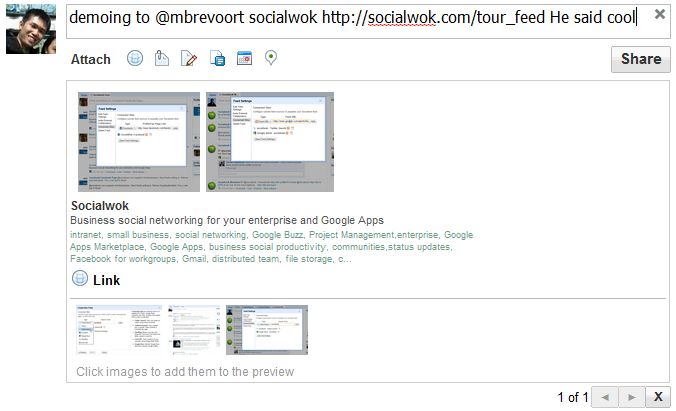The width and height of the screenshot is (676, 411).
Task: Click the Share button
Action: coord(641,59)
